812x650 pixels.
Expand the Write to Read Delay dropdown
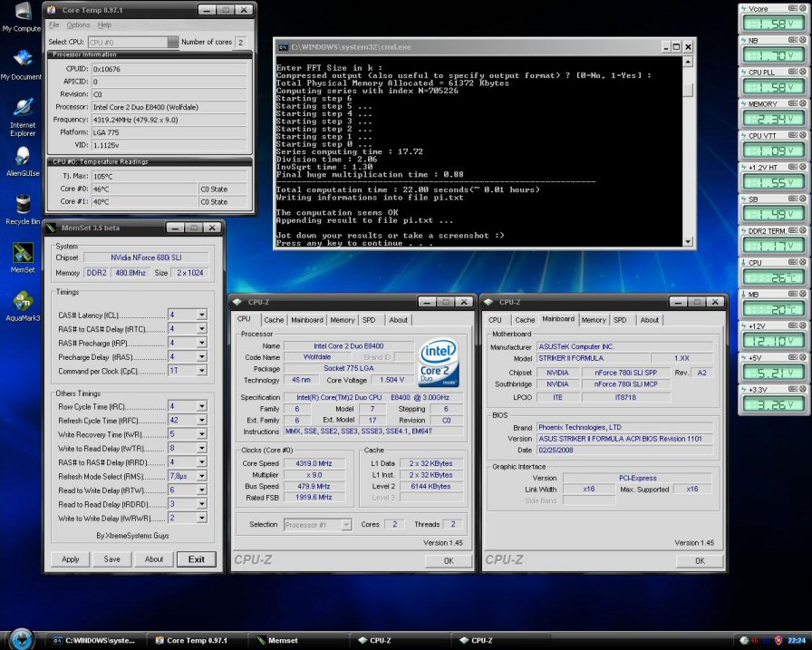201,448
